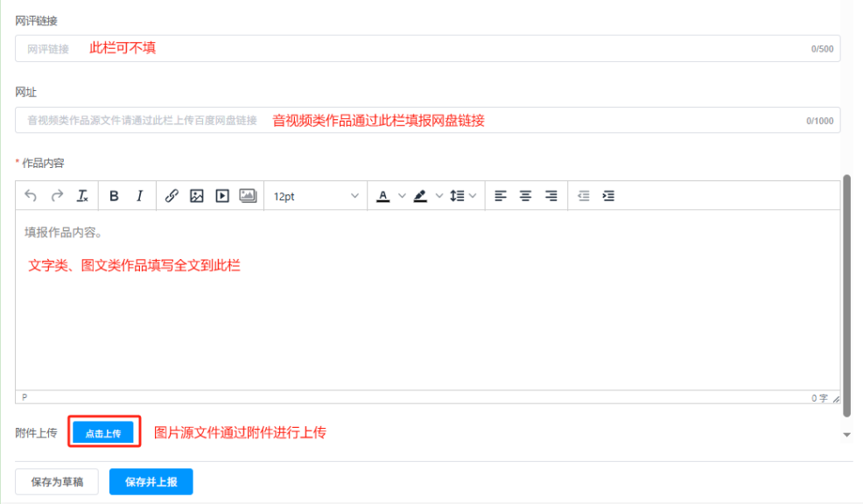Click the insert video icon
Screen dimensions: 863x504
click(x=222, y=196)
